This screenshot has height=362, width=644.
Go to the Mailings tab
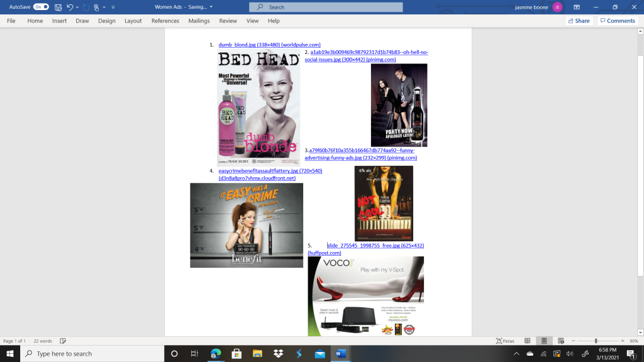[199, 21]
